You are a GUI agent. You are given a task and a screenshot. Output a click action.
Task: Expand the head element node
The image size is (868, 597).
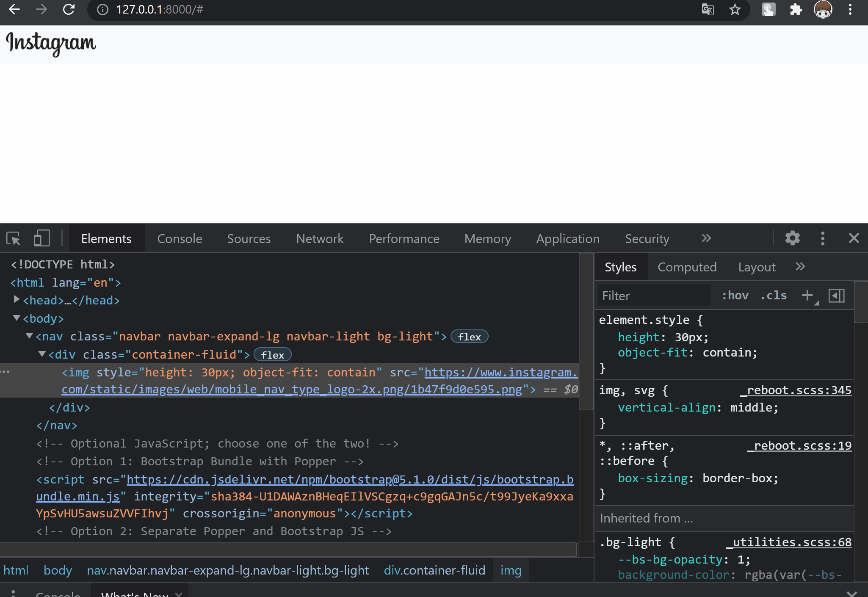coord(17,300)
